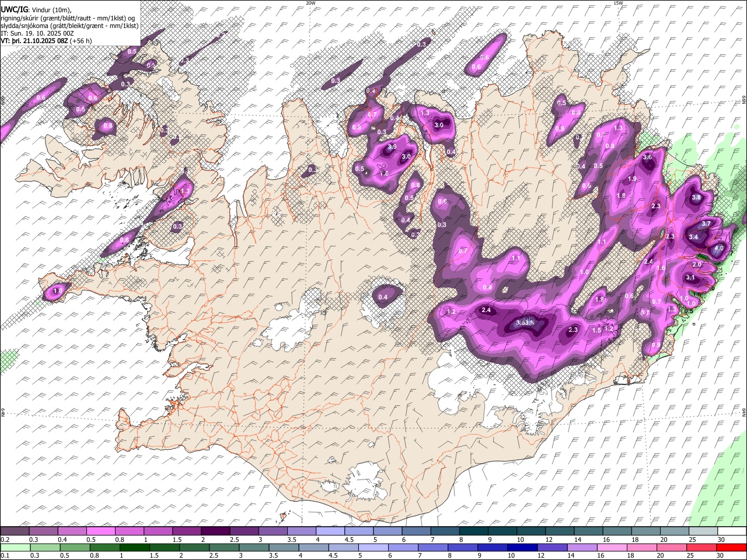Click the '2.0' precipitation value on the map
747x560 pixels.
pos(697,264)
